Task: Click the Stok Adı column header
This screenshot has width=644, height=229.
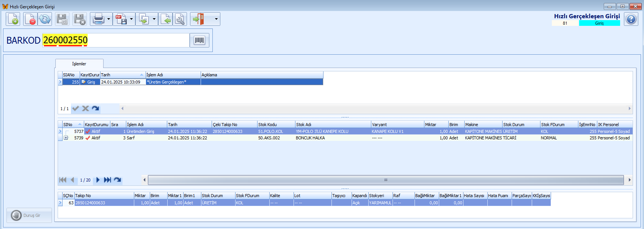Action: 333,125
